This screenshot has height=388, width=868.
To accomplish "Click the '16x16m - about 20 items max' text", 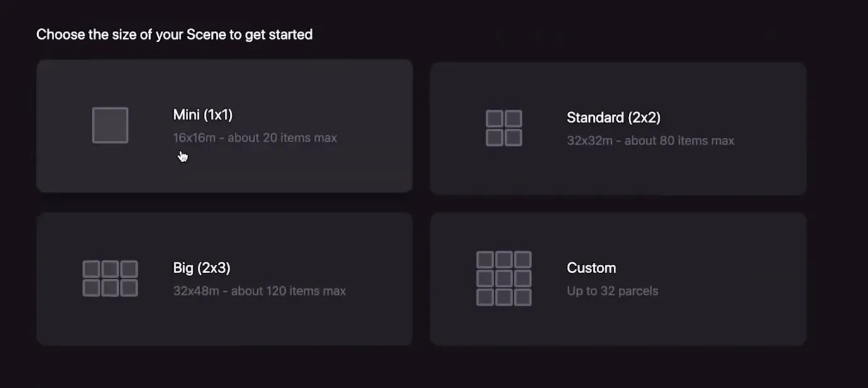I will [255, 137].
